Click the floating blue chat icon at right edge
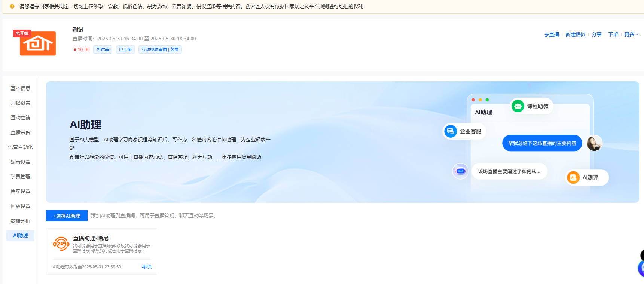The height and width of the screenshot is (284, 644). (x=641, y=268)
